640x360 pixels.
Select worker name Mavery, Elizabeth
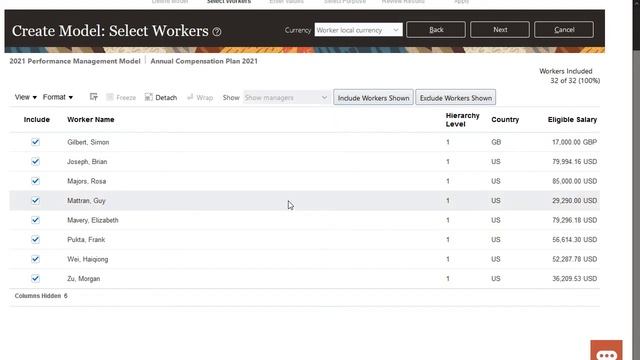point(93,220)
